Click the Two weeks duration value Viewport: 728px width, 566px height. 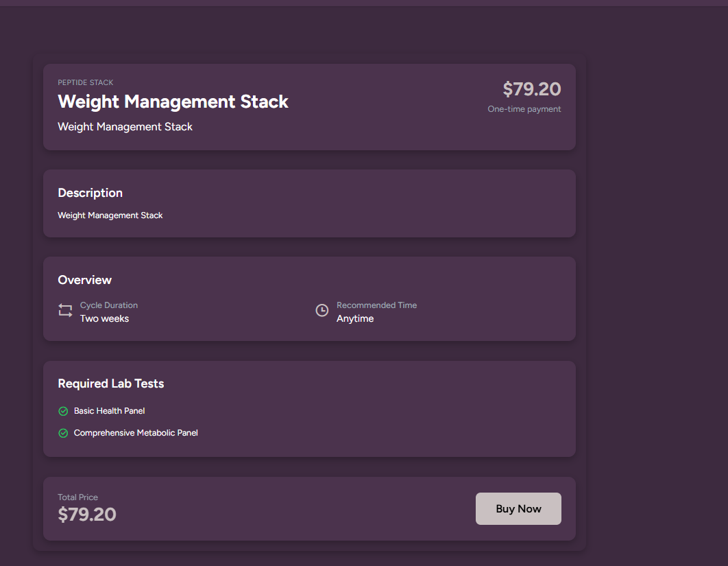point(104,318)
